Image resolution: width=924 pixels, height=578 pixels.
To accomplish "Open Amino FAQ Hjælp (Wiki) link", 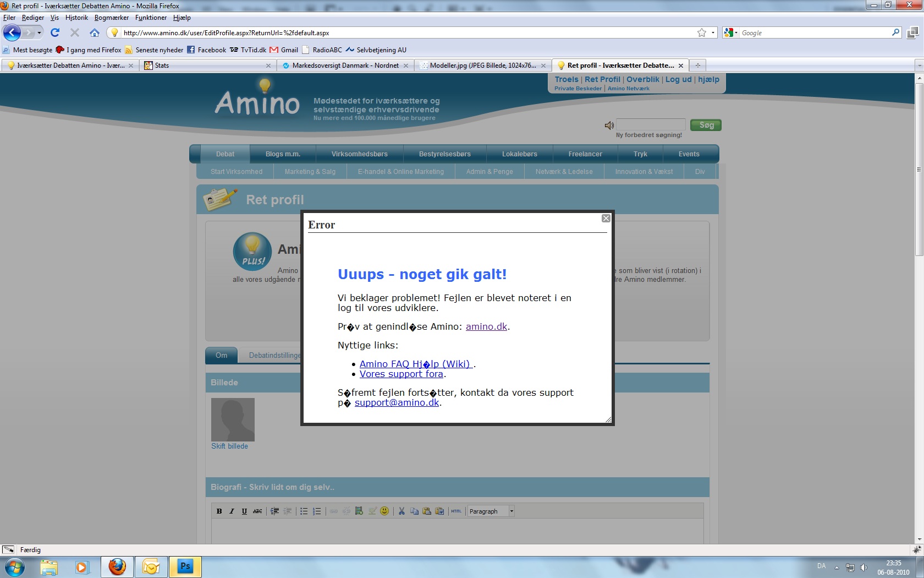I will [x=416, y=364].
